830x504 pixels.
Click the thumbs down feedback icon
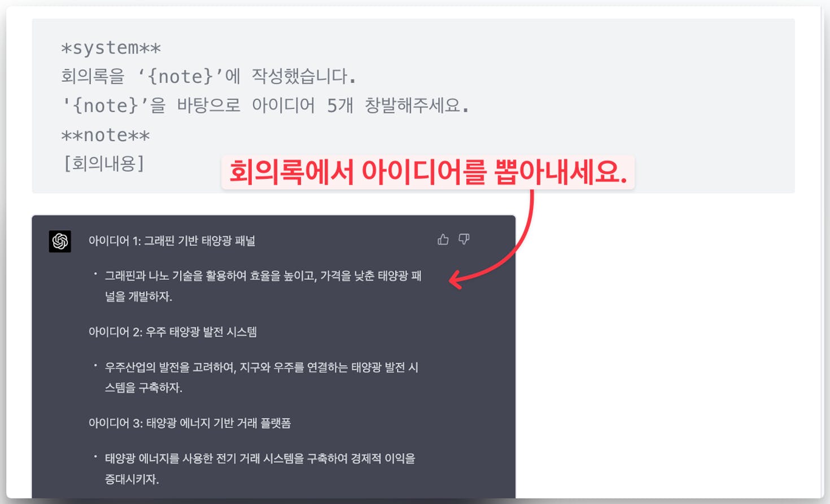coord(464,239)
